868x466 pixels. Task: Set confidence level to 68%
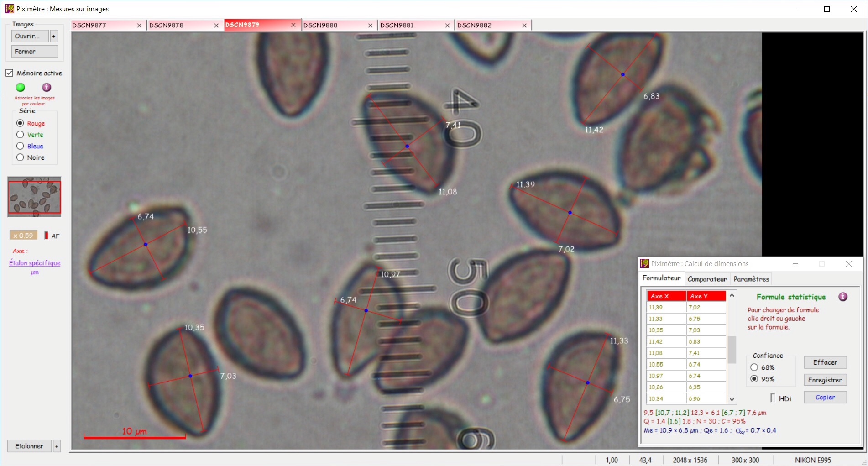point(754,367)
